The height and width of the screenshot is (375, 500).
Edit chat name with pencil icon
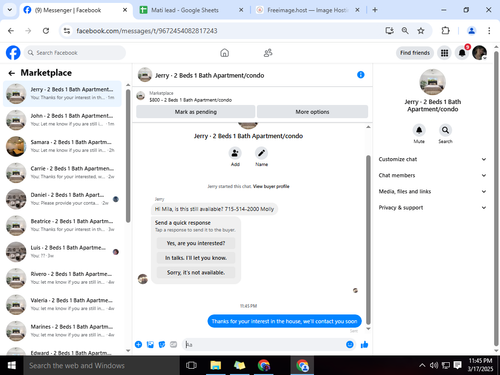[x=262, y=153]
